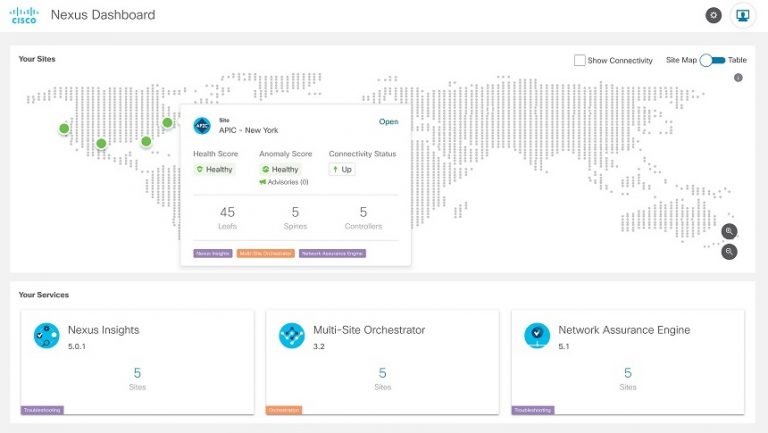The image size is (768, 433).
Task: Click the Anomaly Score Healthy icon
Action: (x=265, y=169)
